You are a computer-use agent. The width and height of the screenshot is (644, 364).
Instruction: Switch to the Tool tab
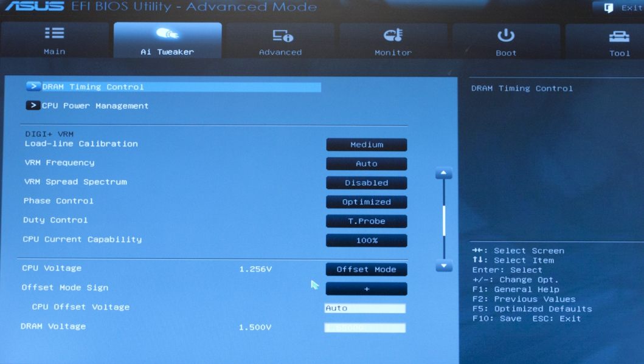[604, 41]
